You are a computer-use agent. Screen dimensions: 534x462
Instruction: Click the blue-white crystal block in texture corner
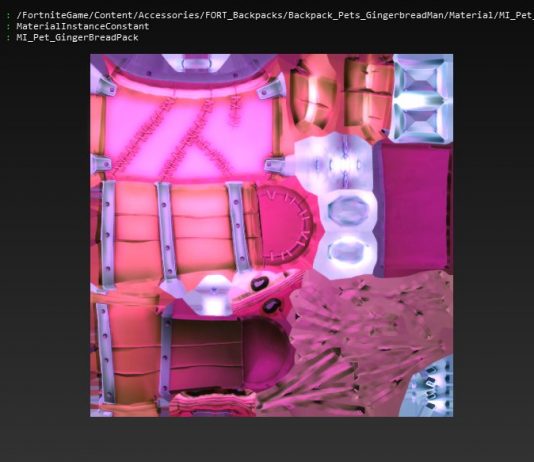pos(422,99)
